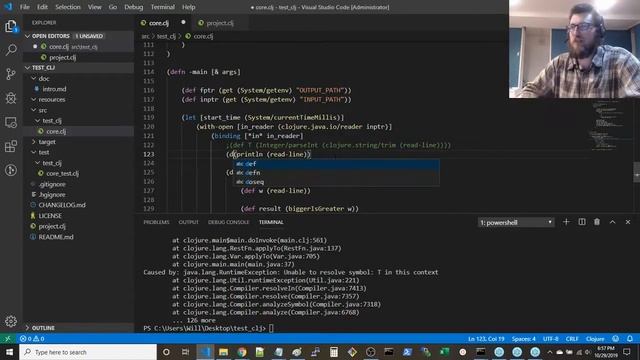Expand the OUTLINE section
Viewport: 640px width, 360px height.
pos(78,328)
